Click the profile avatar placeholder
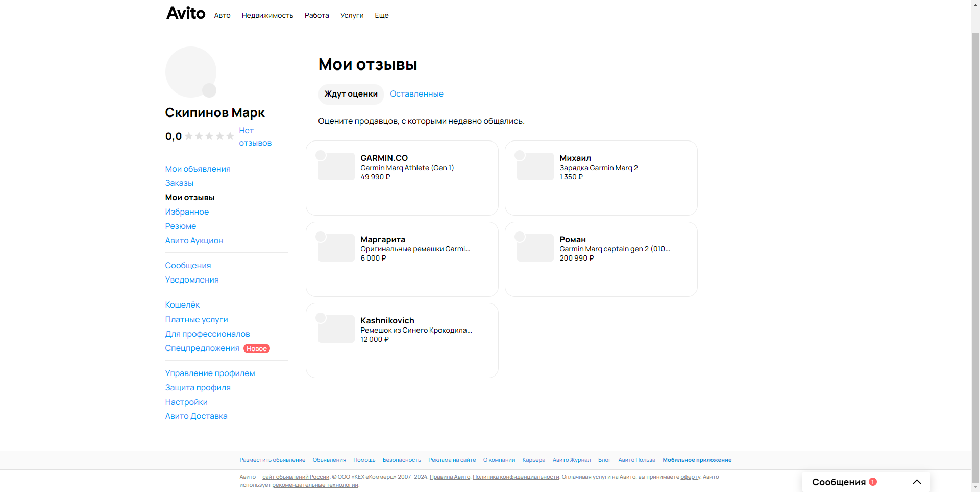Viewport: 980px width, 492px height. pos(191,72)
